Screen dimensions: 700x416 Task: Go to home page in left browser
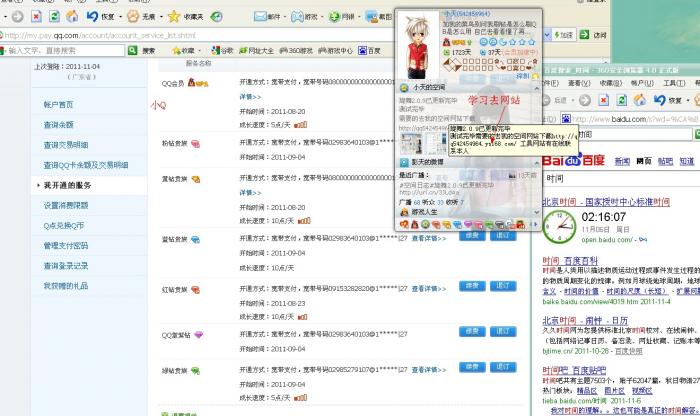pos(72,17)
